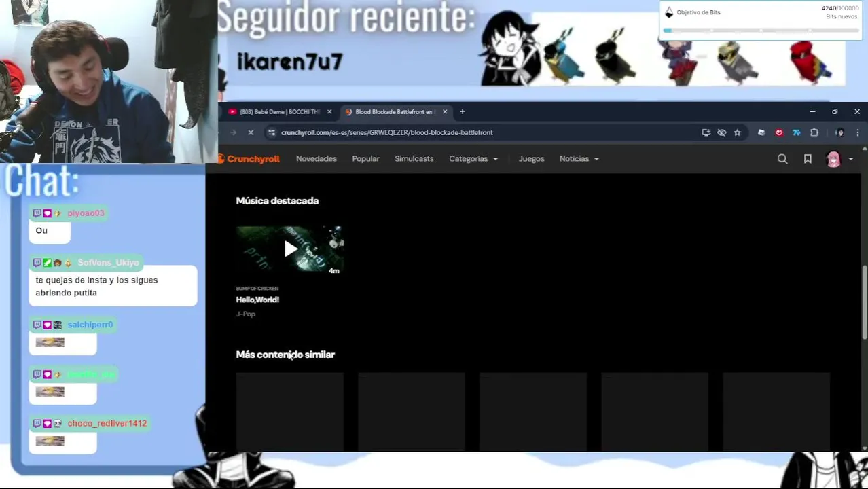
Task: Open the Noticias dropdown
Action: tap(579, 159)
